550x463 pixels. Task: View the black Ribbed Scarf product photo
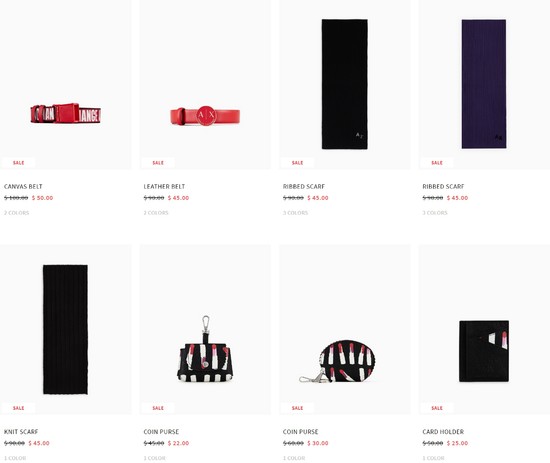(345, 85)
